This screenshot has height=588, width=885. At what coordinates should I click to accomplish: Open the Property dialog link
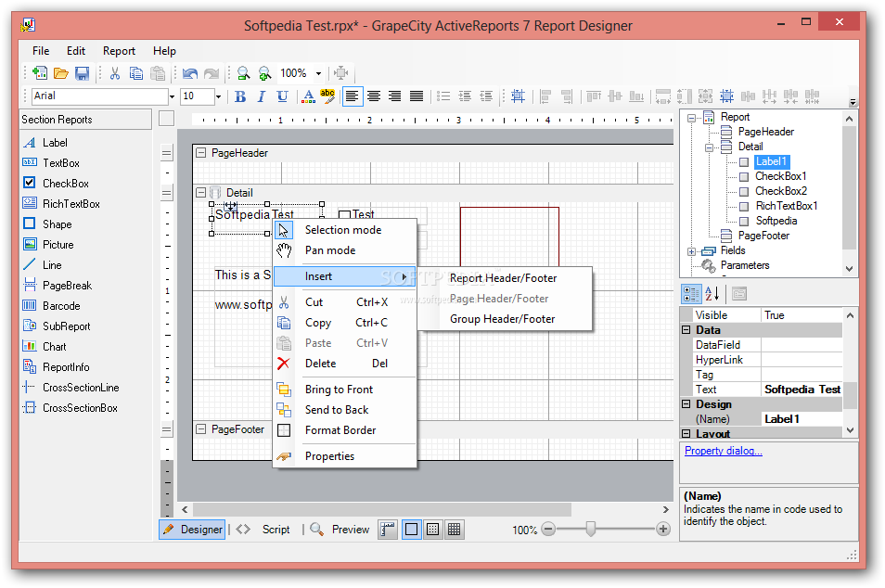[x=723, y=451]
